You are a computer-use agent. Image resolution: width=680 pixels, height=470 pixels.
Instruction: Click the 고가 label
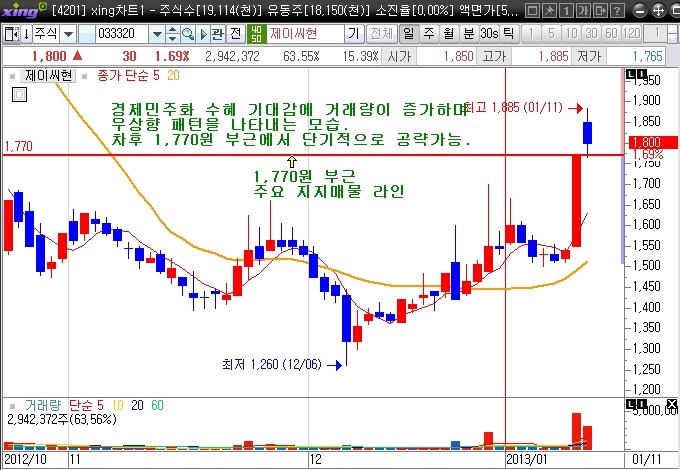click(x=494, y=56)
